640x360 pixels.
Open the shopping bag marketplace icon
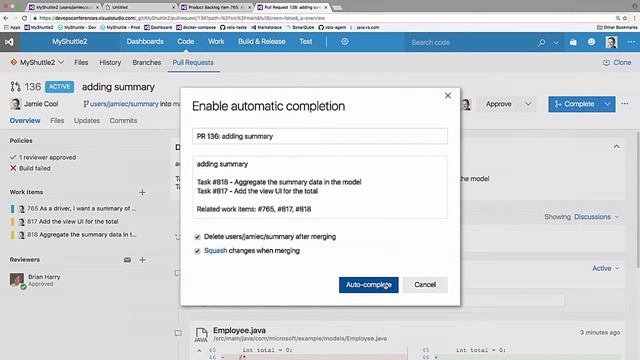[x=573, y=42]
